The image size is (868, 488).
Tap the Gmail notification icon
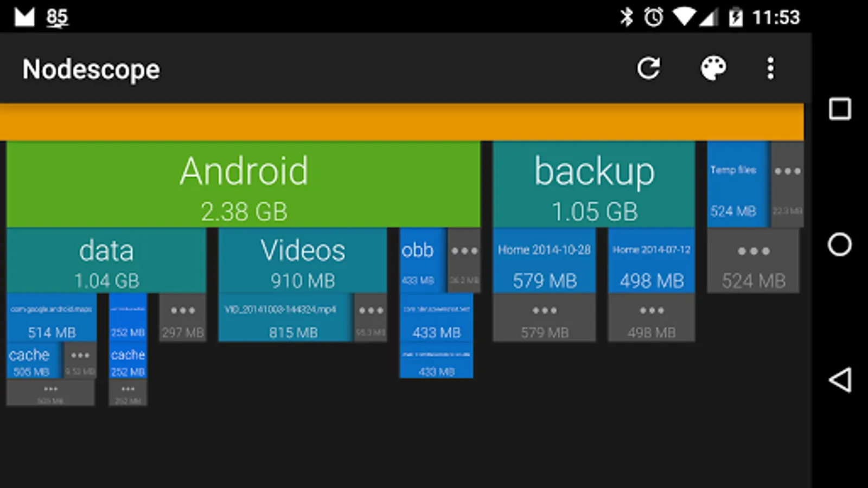pyautogui.click(x=24, y=17)
